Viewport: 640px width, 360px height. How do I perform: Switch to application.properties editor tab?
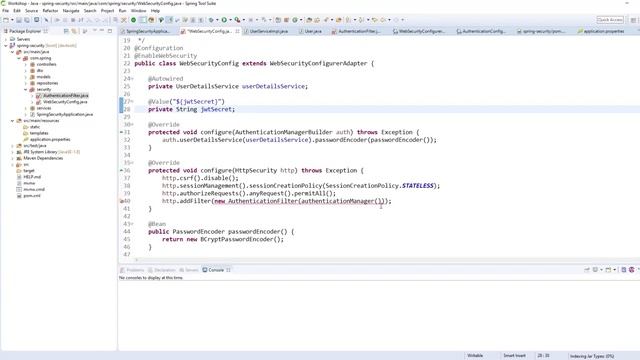604,31
